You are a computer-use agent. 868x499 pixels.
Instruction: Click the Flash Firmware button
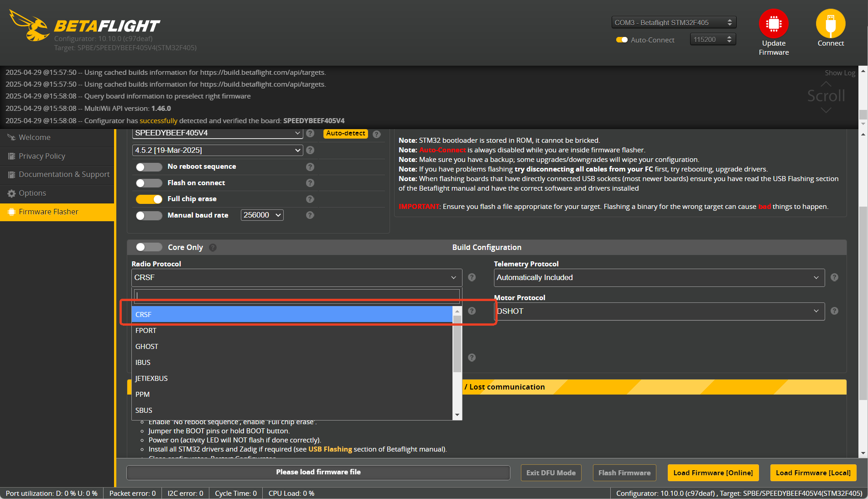pos(624,473)
